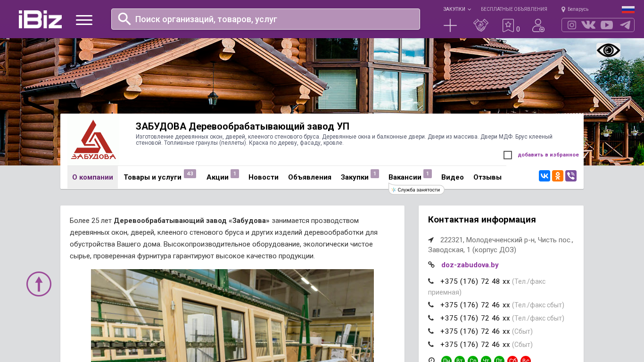Open iBiz YouTube channel icon
The width and height of the screenshot is (644, 362).
coord(607,25)
